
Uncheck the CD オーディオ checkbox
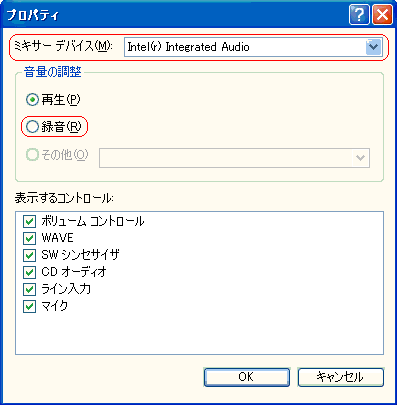pyautogui.click(x=29, y=272)
